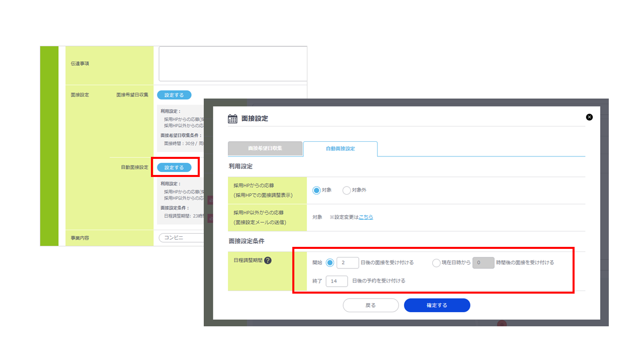This screenshot has height=362, width=644.
Task: Click the 面接設定 dialog title text
Action: pos(255,119)
